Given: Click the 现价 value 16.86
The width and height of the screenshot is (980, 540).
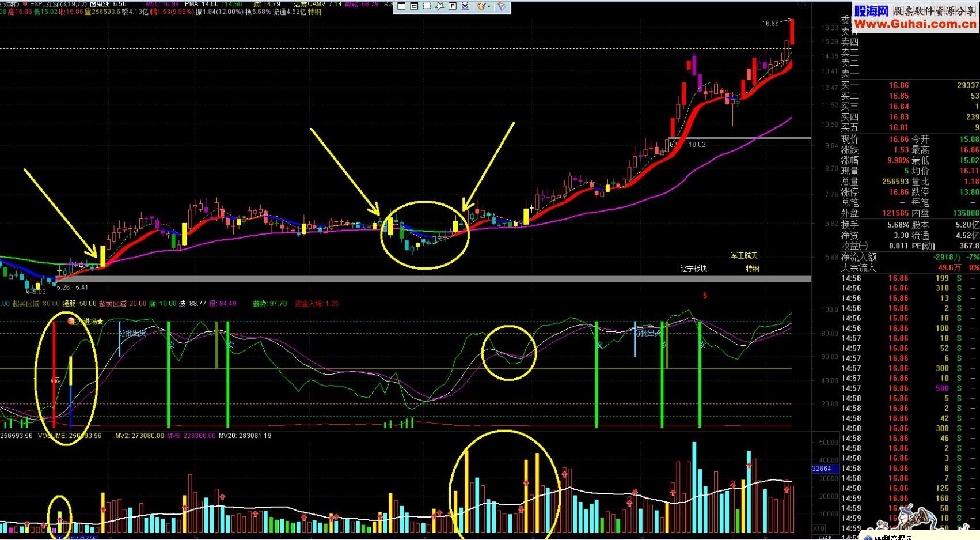Looking at the screenshot, I should (x=898, y=139).
